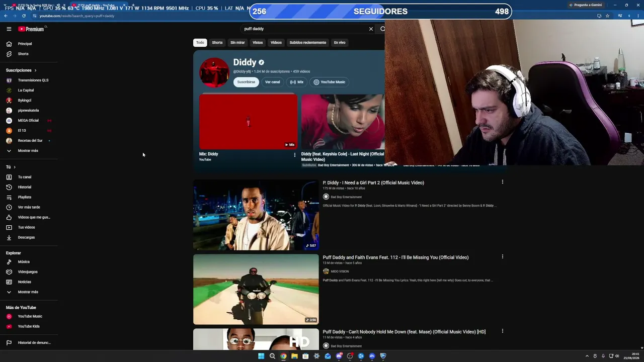This screenshot has width=644, height=362.
Task: Open Windows Start menu
Action: (261, 356)
